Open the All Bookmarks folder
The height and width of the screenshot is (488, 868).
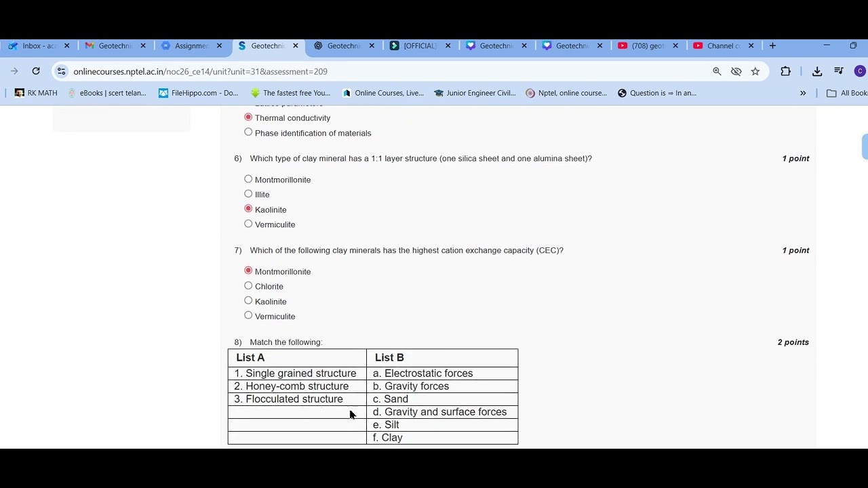point(848,93)
